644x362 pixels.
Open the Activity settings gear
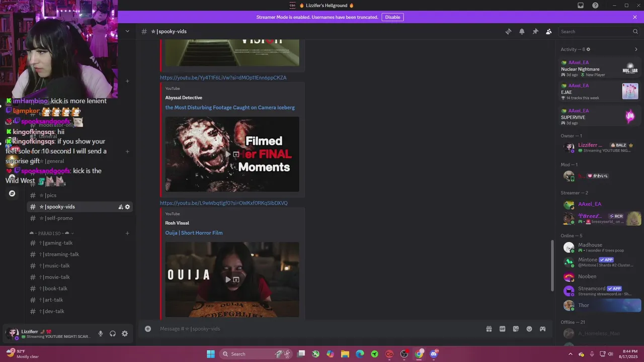point(588,49)
